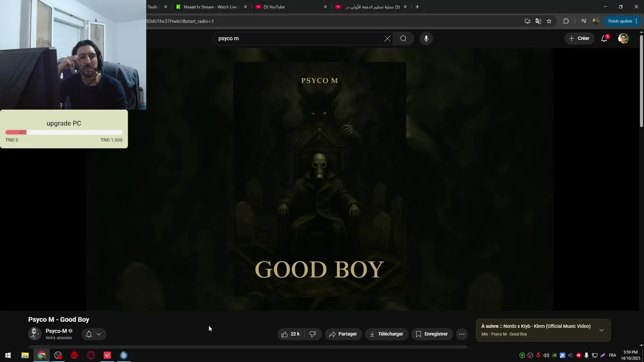Image resolution: width=644 pixels, height=362 pixels.
Task: Click the upgrade PC donation progress bar
Action: (64, 132)
